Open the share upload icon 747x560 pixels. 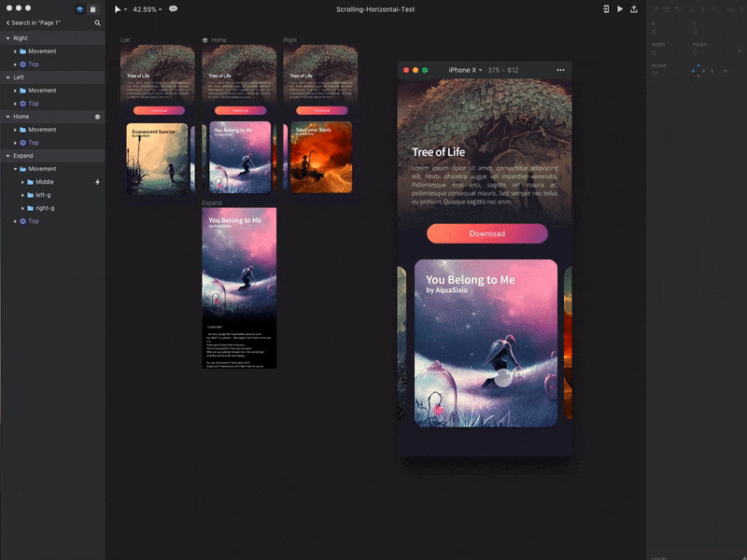(x=634, y=9)
